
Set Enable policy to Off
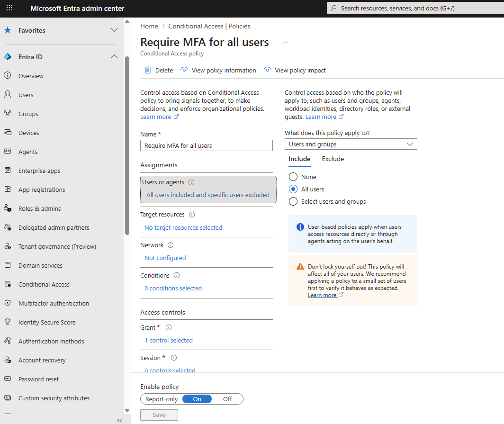tap(227, 399)
